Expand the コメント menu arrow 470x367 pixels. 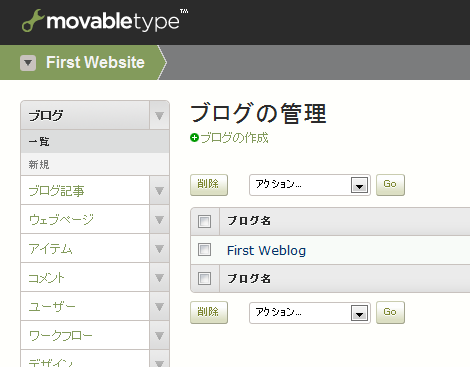tap(159, 278)
